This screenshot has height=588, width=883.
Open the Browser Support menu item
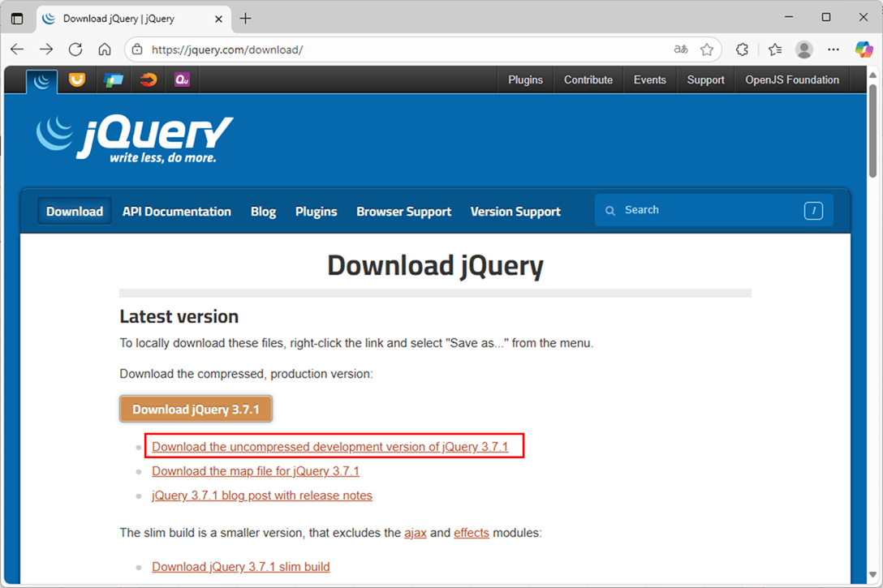click(x=403, y=212)
